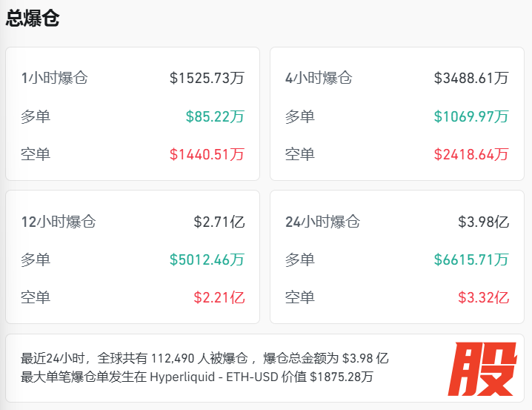Click the 总爆仓 section heading
Image resolution: width=532 pixels, height=410 pixels.
[x=33, y=19]
